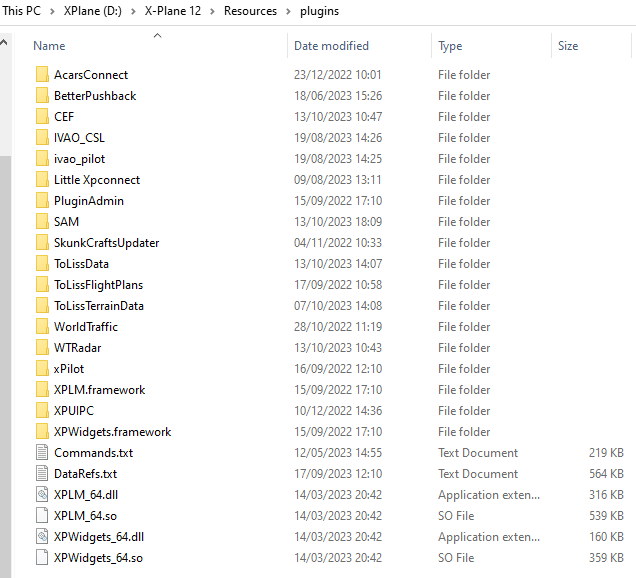Screen dimensions: 636x578
Task: Click the 564 KB size value
Action: pyautogui.click(x=606, y=474)
